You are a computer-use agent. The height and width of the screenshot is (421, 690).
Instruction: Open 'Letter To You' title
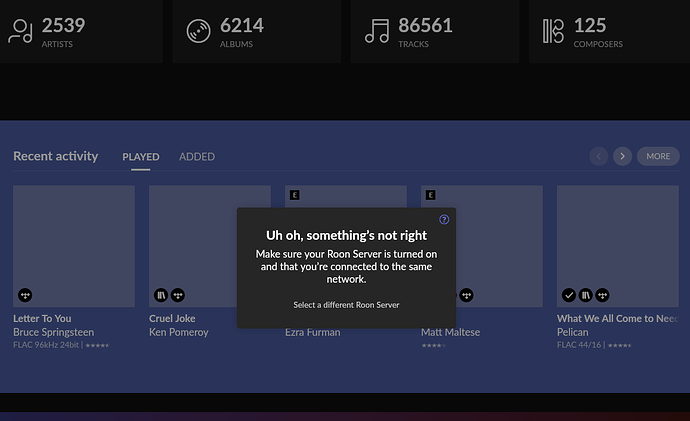point(42,318)
